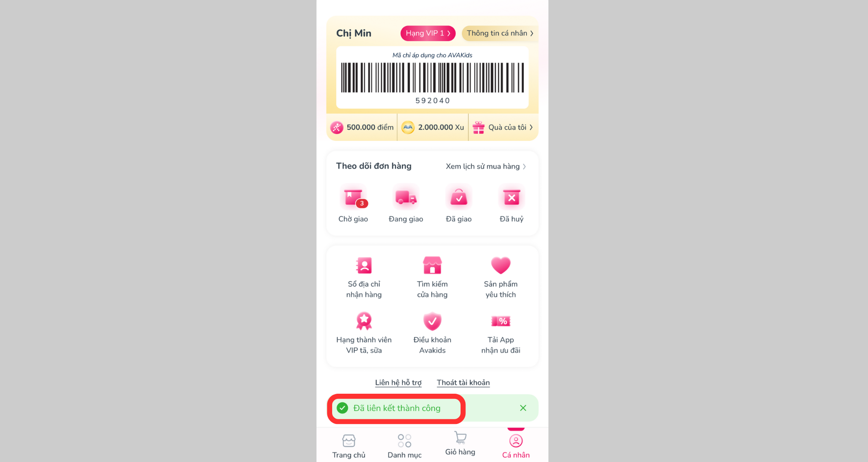
Task: Open Sổ địa chỉ nhận hàng address book
Action: [x=364, y=266]
